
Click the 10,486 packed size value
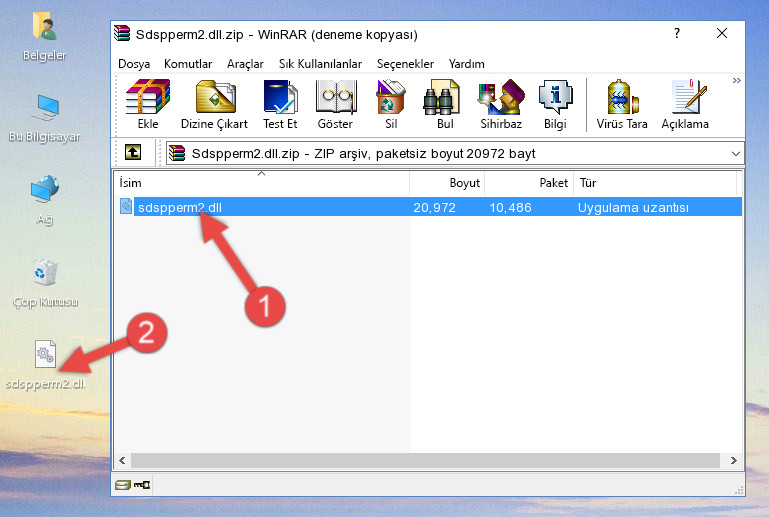click(511, 207)
